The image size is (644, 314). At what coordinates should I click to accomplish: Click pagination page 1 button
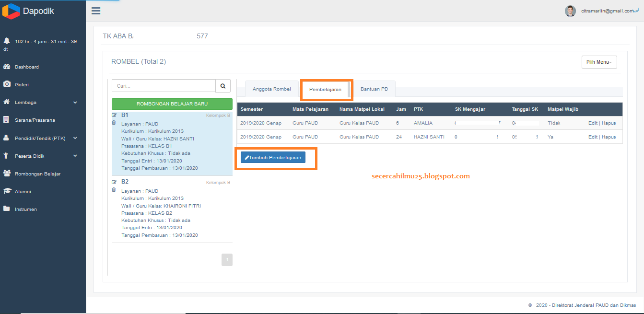point(227,260)
